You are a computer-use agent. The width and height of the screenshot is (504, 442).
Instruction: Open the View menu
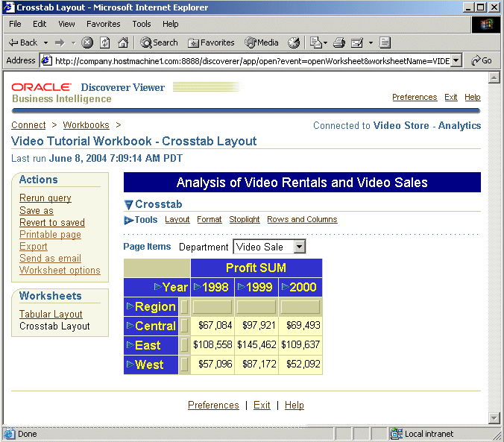pyautogui.click(x=66, y=24)
